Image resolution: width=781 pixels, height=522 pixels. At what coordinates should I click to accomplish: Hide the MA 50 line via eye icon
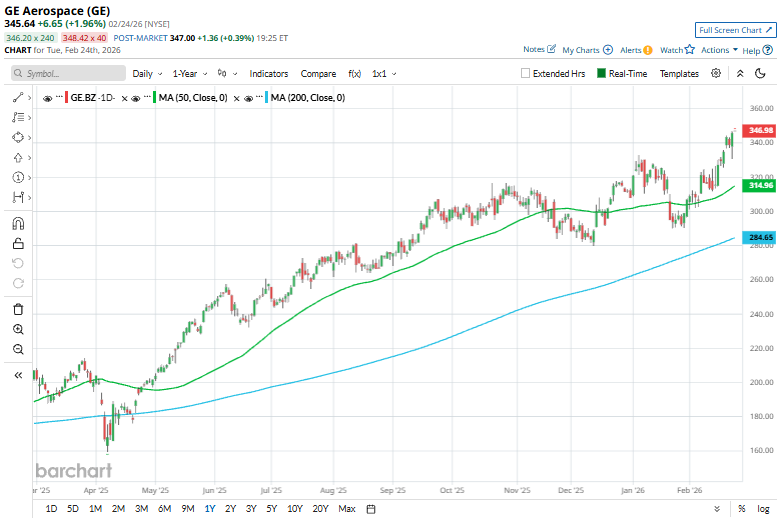[x=149, y=98]
